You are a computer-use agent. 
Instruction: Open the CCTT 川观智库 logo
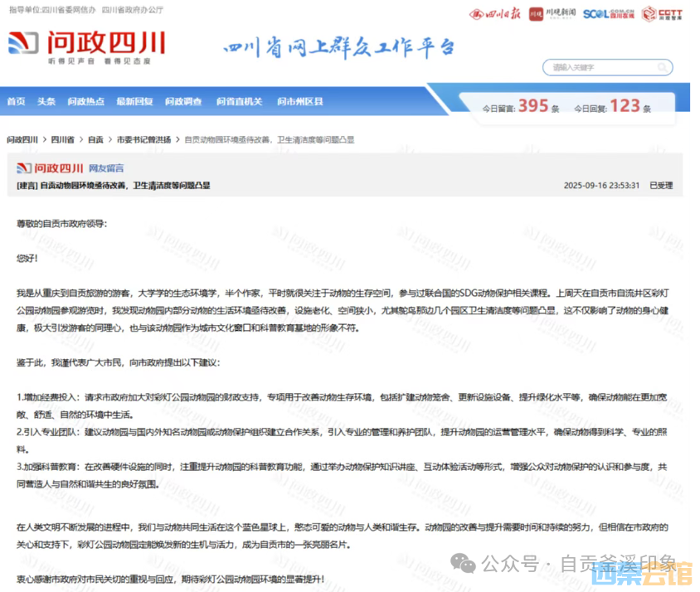[x=660, y=14]
